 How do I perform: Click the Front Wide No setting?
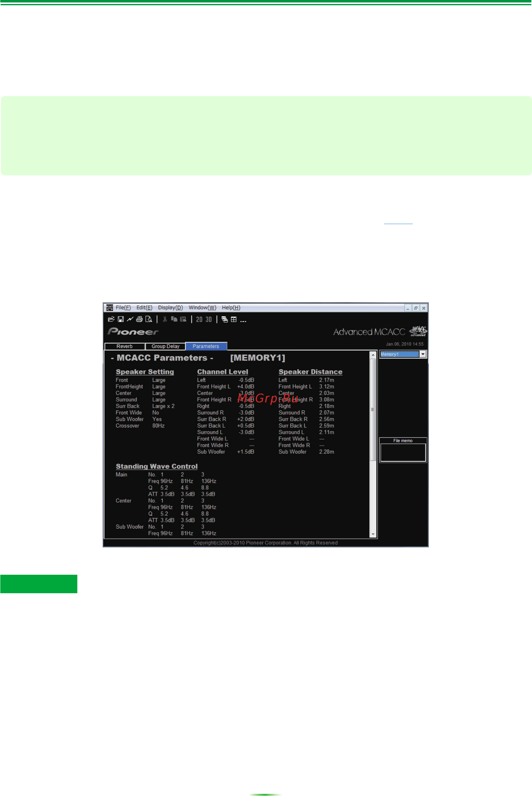tap(156, 413)
